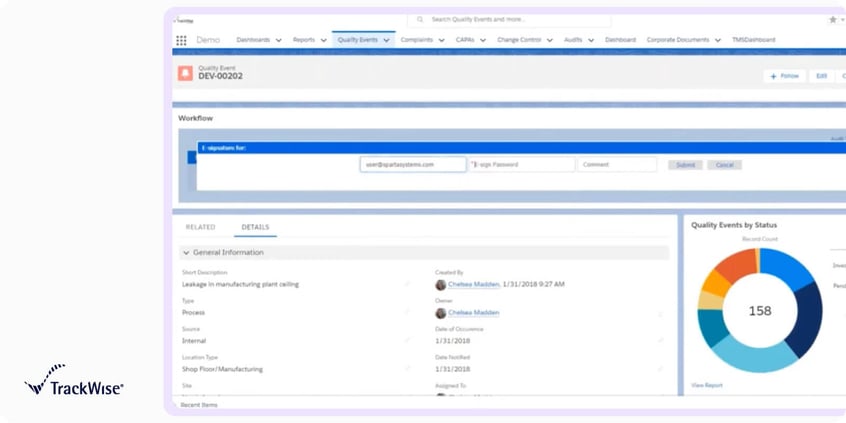Click change owner icon in Owner row

pyautogui.click(x=660, y=313)
